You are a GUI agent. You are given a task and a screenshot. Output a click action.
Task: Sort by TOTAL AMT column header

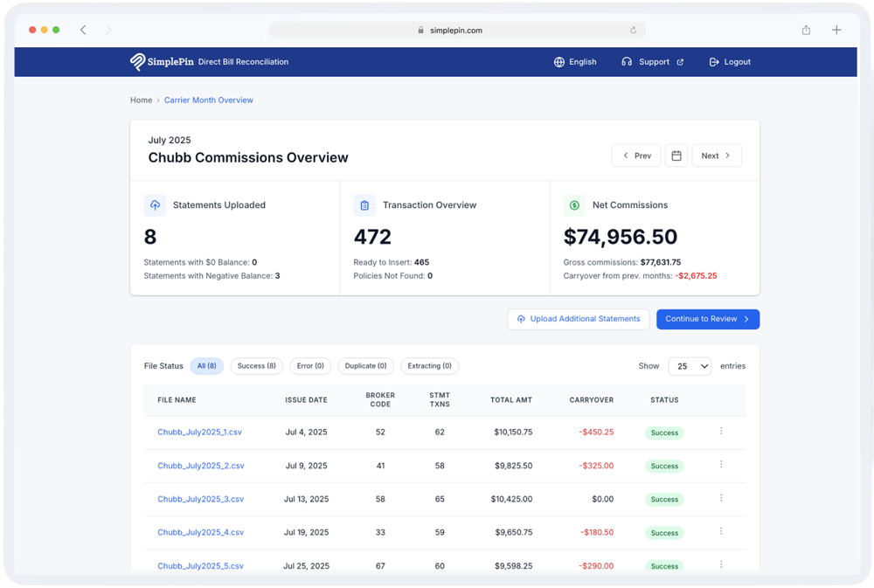[511, 400]
